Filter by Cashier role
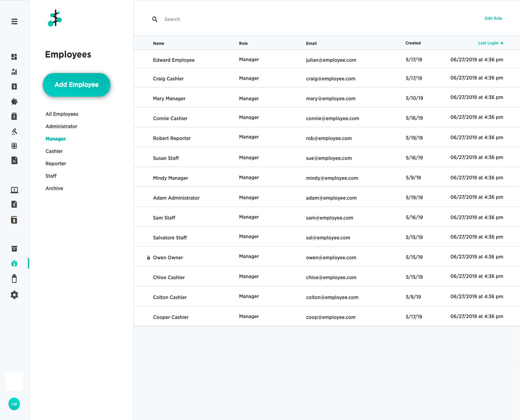Viewport: 520px width, 420px height. point(54,151)
